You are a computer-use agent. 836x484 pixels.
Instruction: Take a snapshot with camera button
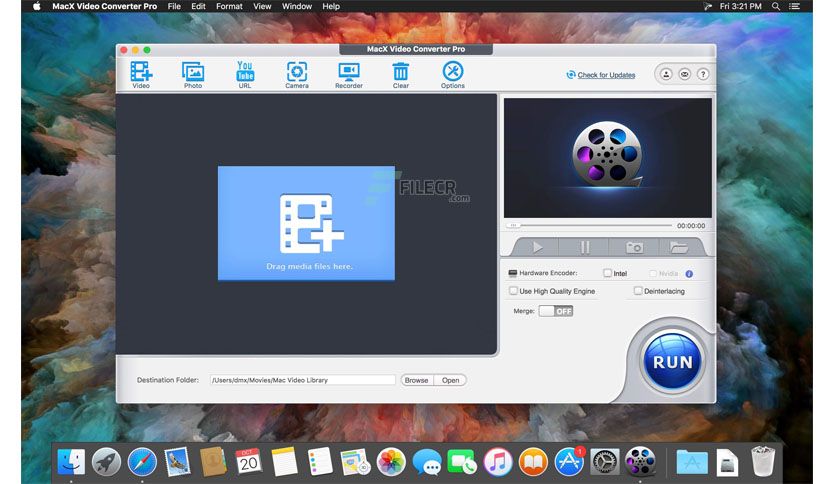633,247
